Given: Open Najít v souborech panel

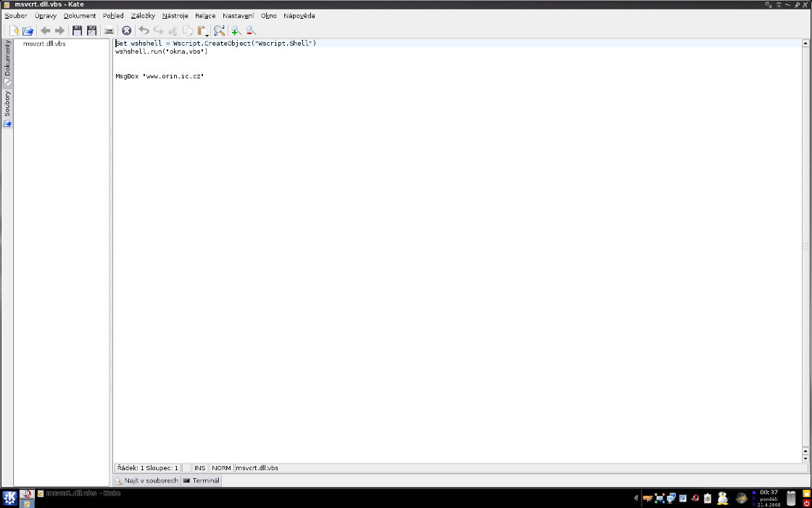Looking at the screenshot, I should point(146,480).
